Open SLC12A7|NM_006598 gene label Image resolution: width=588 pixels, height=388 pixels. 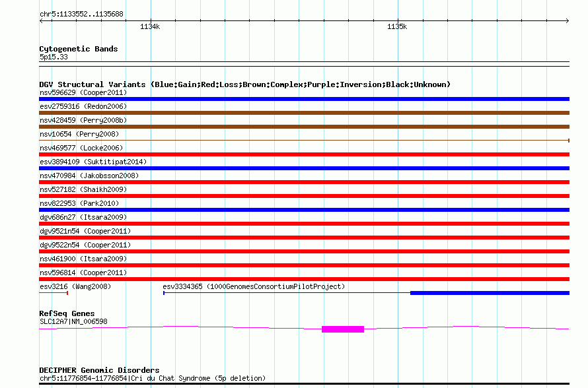click(73, 321)
